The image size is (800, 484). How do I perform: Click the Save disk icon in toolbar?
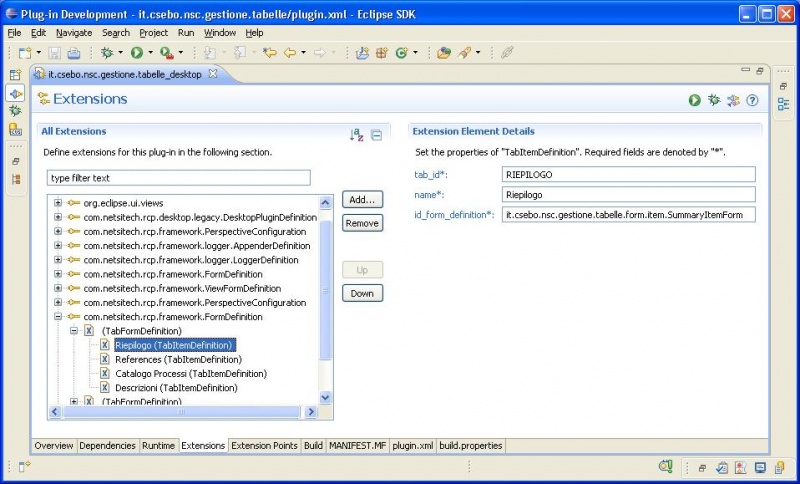click(56, 52)
